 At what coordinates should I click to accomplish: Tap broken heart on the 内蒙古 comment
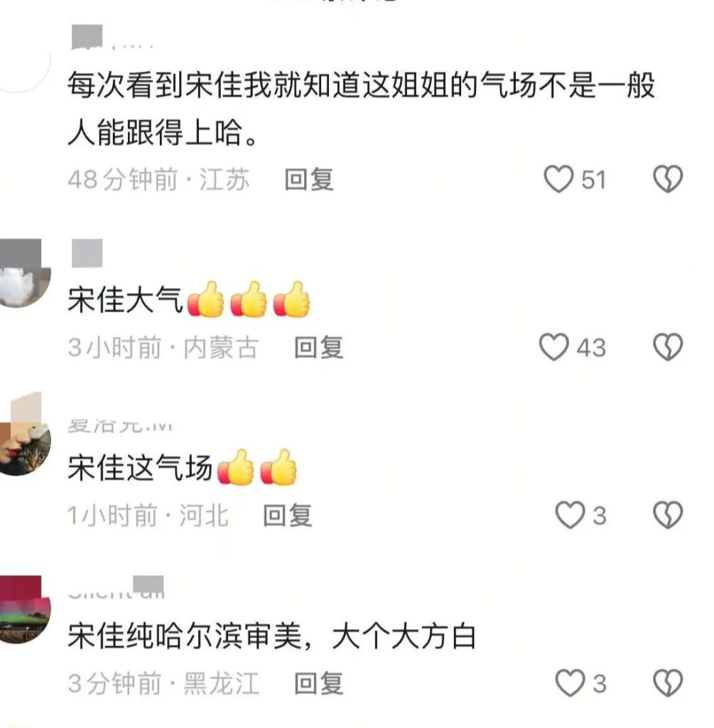click(x=668, y=347)
